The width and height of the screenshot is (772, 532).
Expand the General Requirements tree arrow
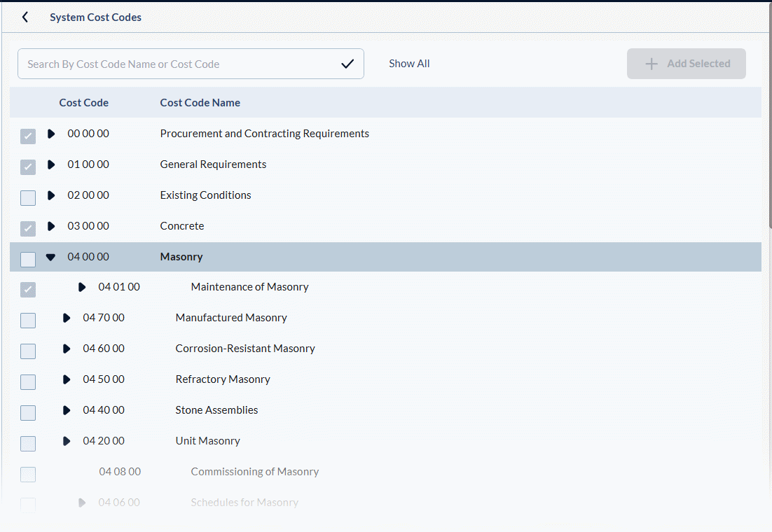[51, 164]
